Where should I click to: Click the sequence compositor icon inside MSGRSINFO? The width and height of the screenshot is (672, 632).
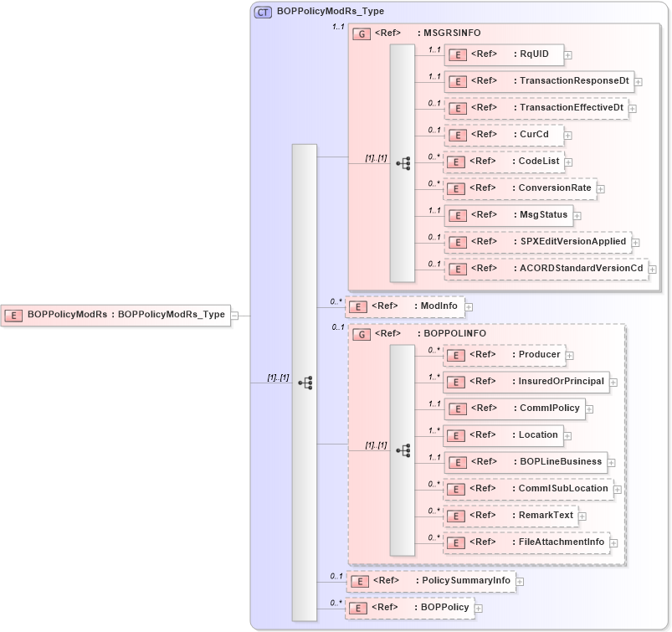coord(405,164)
